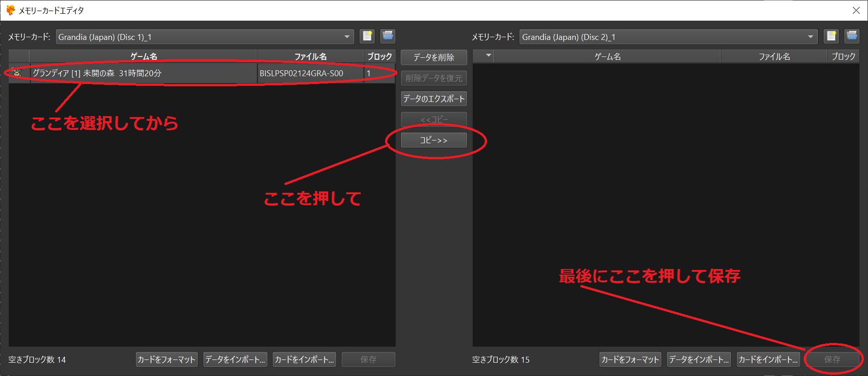868x376 pixels.
Task: Click the open card folder icon for left card
Action: (x=388, y=36)
